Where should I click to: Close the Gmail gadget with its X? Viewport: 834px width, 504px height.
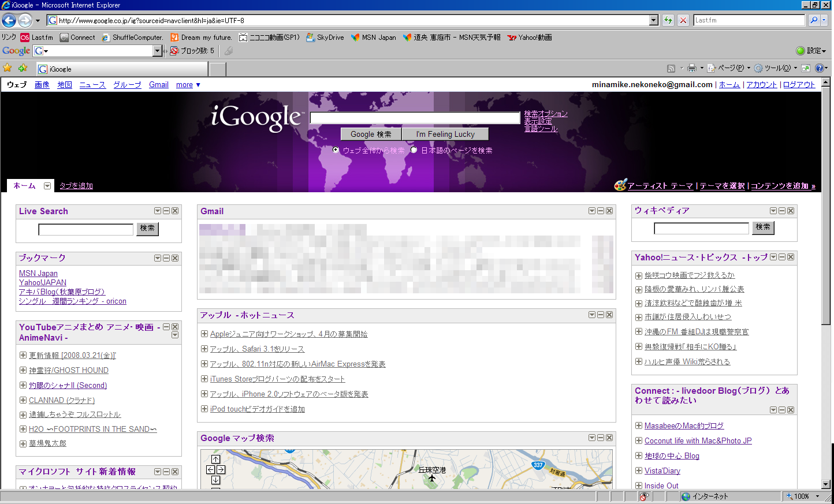(x=609, y=211)
